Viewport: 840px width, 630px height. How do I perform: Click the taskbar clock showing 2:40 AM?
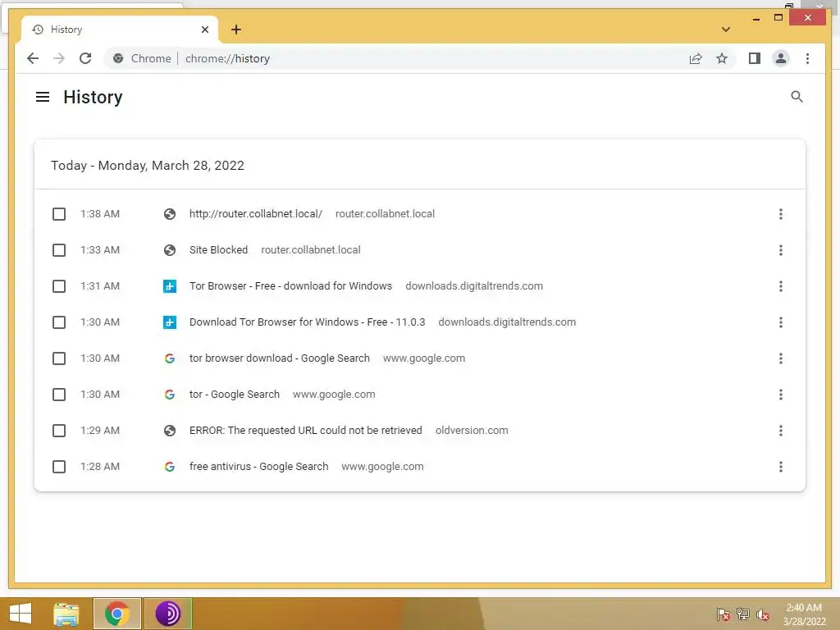804,614
